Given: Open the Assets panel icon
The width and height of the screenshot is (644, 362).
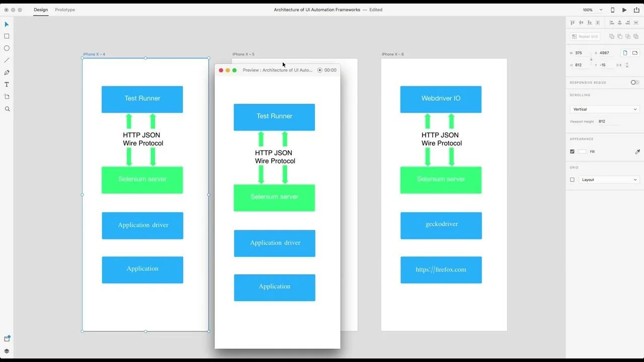Looking at the screenshot, I should click(7, 339).
